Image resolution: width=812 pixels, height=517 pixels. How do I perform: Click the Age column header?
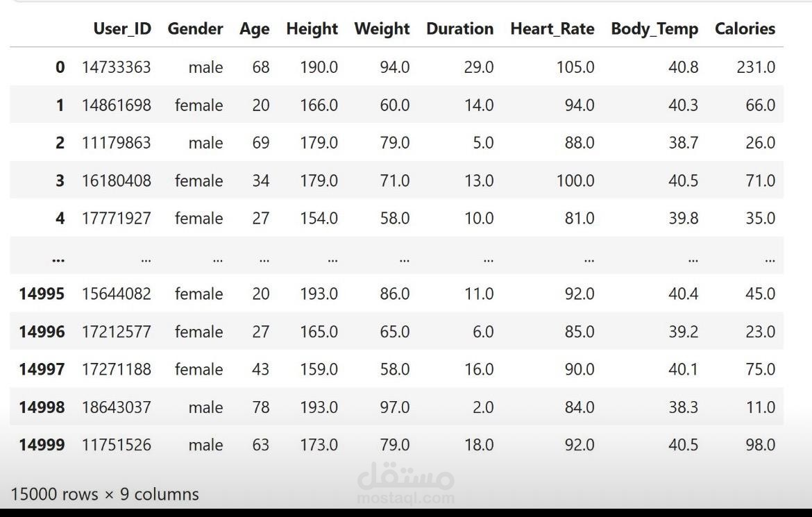click(254, 29)
